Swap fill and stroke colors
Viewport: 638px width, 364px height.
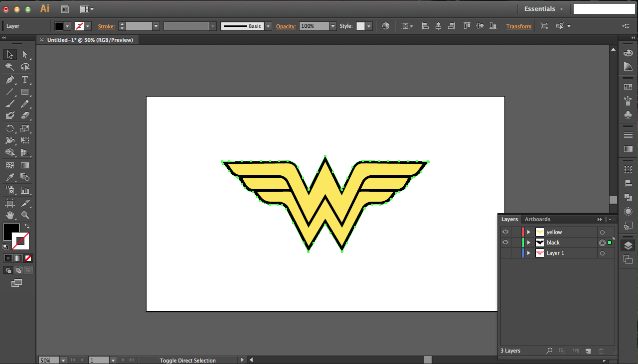point(27,227)
